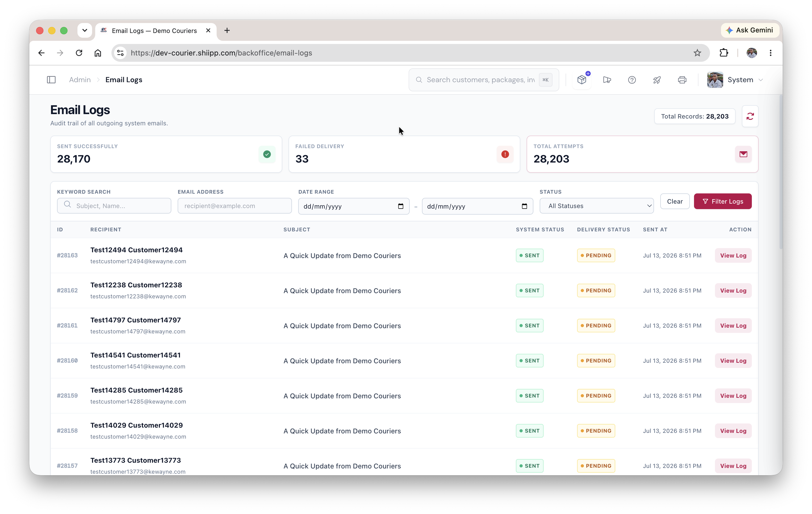Click PENDING badge in row #28160
Screen dimensions: 812x514
point(596,361)
